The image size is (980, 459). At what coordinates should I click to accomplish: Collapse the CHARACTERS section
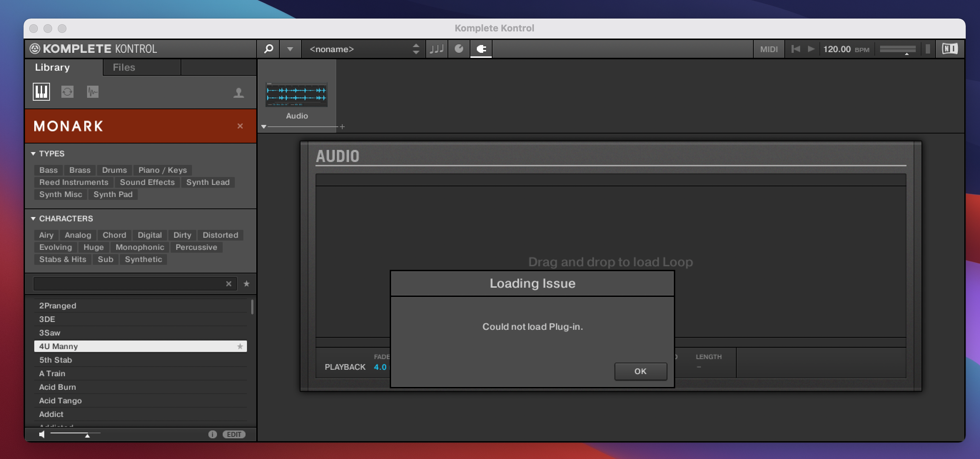(x=33, y=218)
